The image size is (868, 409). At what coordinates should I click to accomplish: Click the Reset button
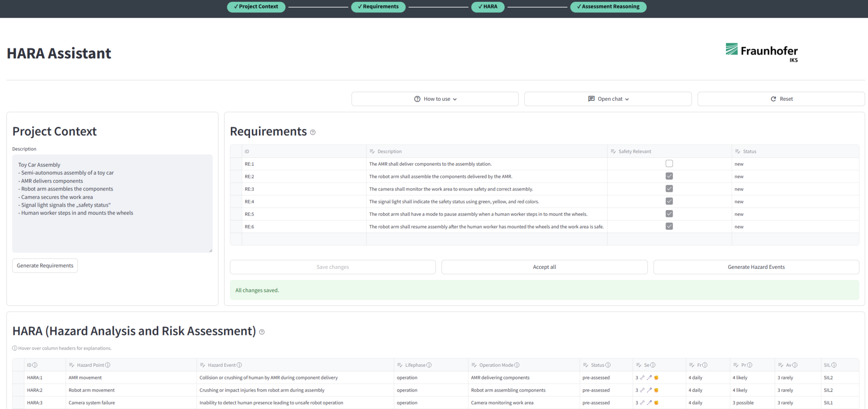coord(781,99)
